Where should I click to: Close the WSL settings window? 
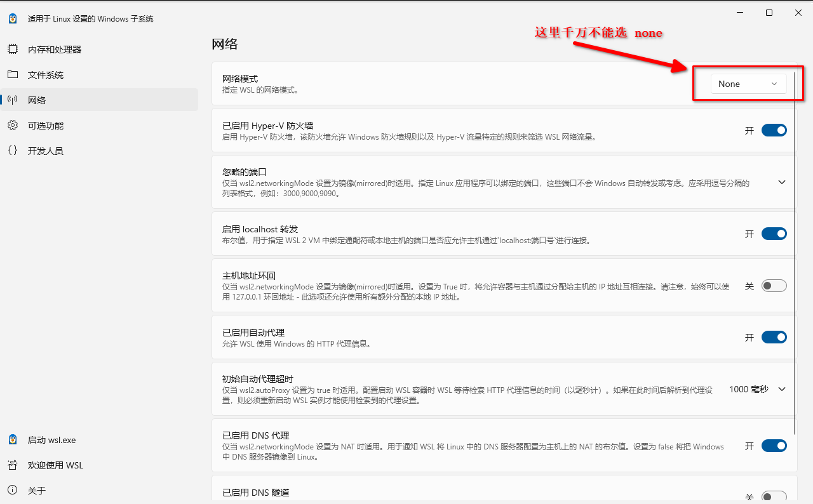798,13
